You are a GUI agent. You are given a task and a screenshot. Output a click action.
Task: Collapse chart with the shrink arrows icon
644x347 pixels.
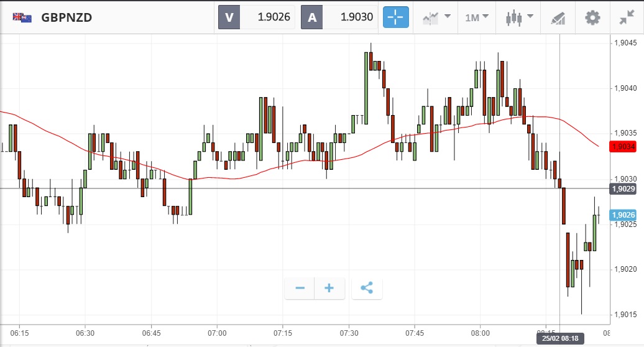pyautogui.click(x=627, y=17)
